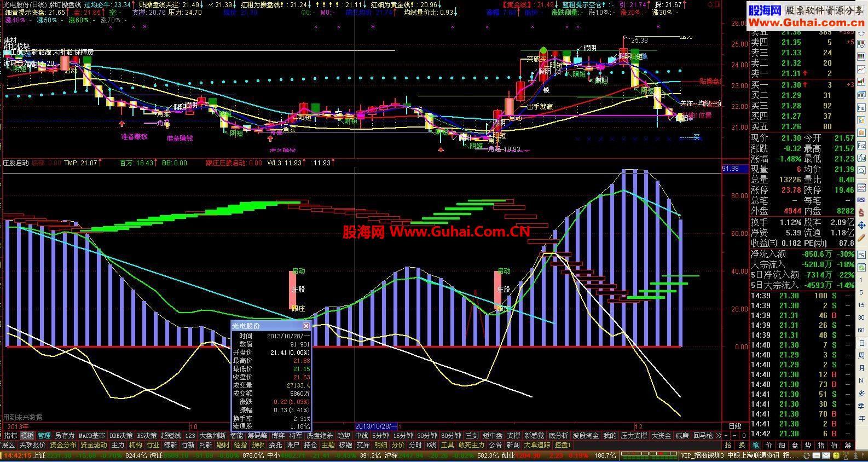Select the blue move-arrows tool
Screen dimensions: 868x462
861,225
